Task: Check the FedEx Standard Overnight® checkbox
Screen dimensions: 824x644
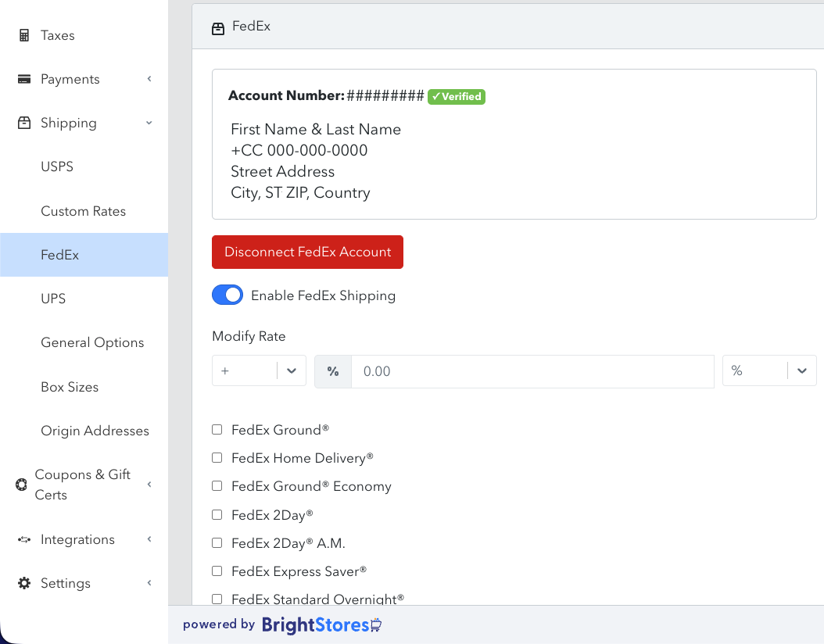Action: coord(217,599)
